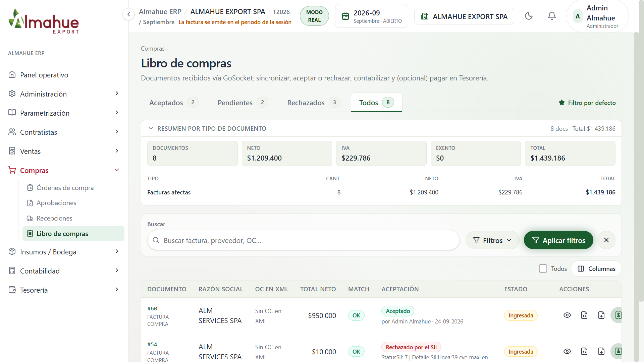The height and width of the screenshot is (362, 644).
Task: Switch to the Rechazados tab
Action: click(314, 103)
